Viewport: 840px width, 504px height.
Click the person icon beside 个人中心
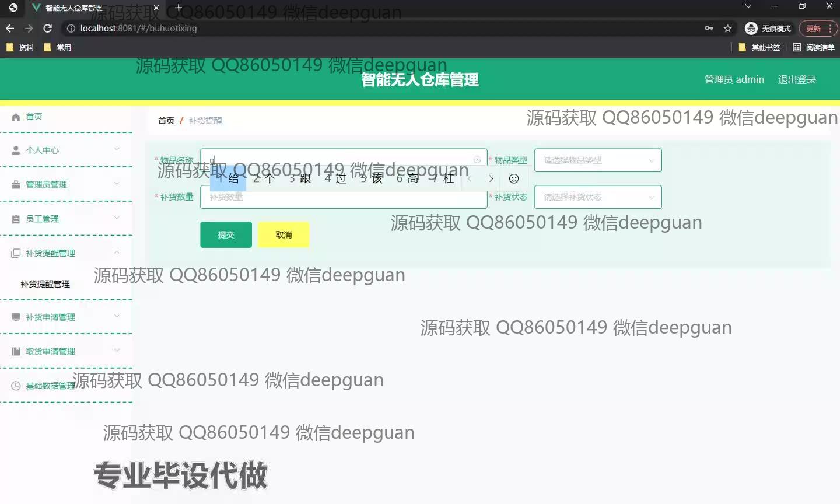coord(16,150)
